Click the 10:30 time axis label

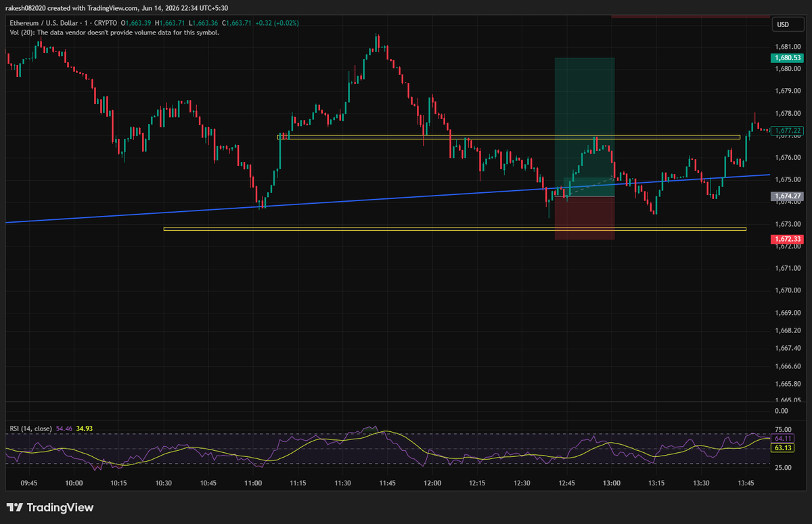(164, 483)
